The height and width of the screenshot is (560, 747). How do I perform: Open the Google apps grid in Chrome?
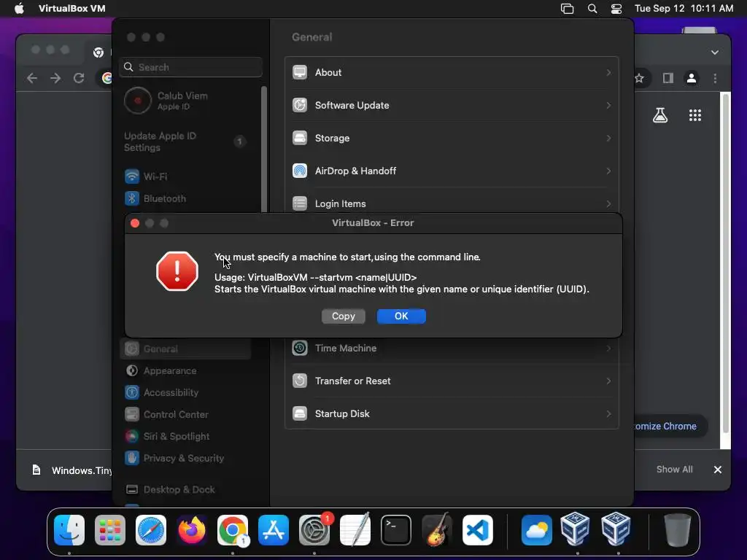[x=695, y=114]
